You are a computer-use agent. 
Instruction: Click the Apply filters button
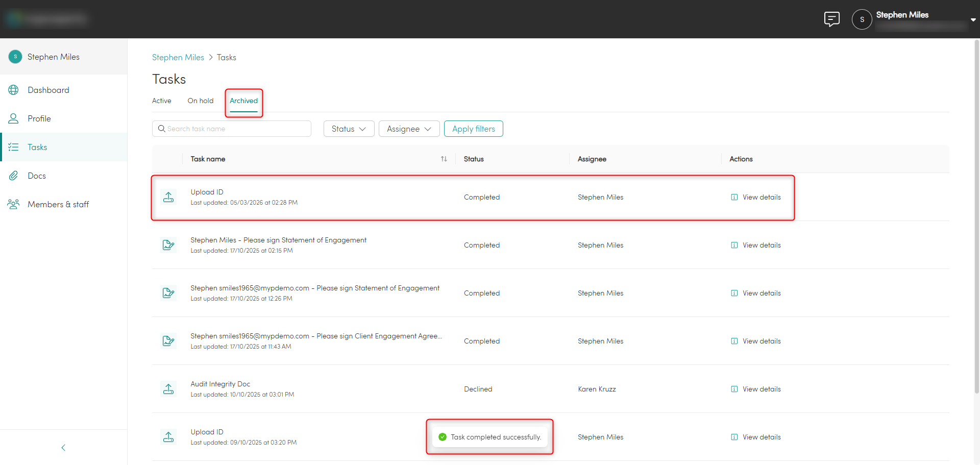pos(474,129)
